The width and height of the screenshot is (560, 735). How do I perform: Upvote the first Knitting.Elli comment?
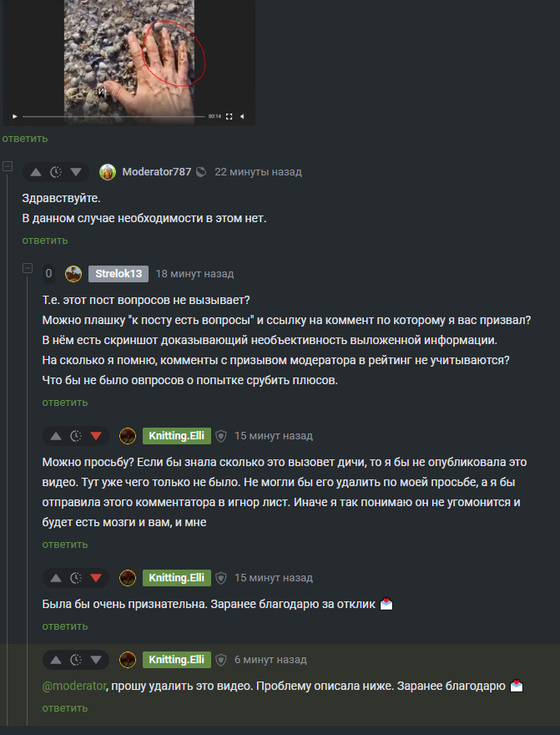pos(56,436)
